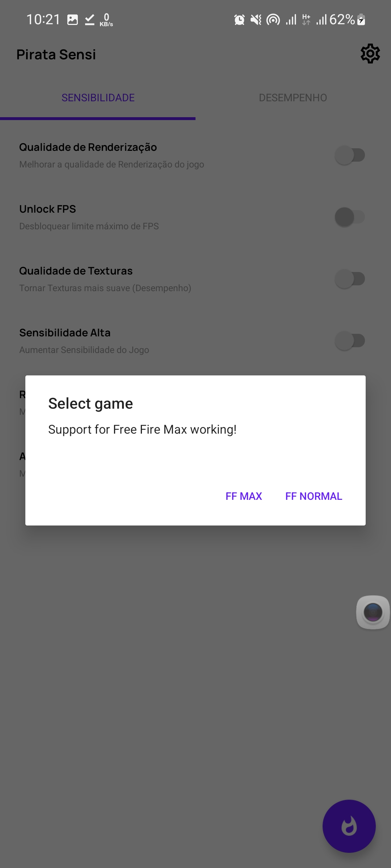Tap the download complete checkmark icon
Image resolution: width=391 pixels, height=868 pixels.
coord(89,20)
